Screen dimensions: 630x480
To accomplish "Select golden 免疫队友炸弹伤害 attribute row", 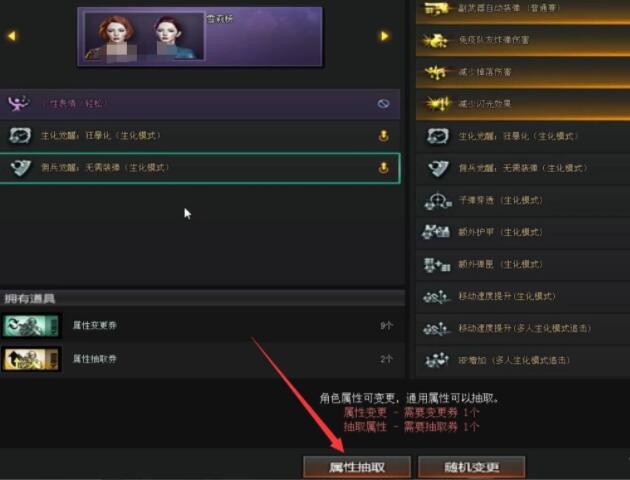I will pos(523,40).
